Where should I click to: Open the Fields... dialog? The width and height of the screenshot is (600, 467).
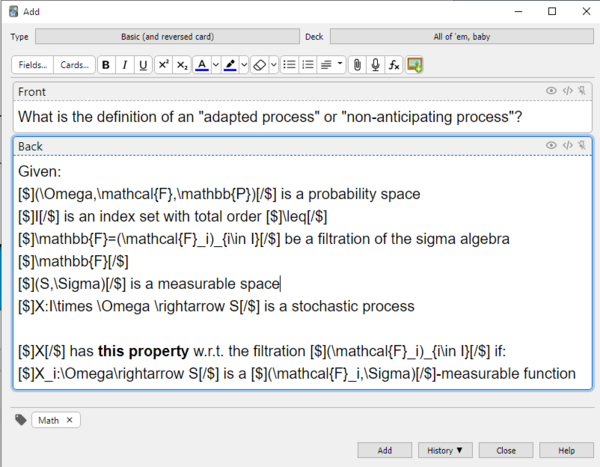pyautogui.click(x=33, y=65)
